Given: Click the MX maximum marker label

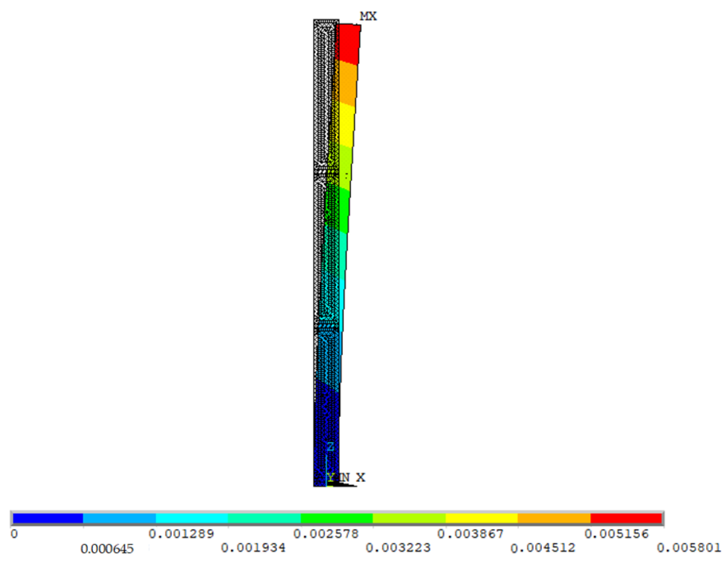Looking at the screenshot, I should click(x=368, y=16).
